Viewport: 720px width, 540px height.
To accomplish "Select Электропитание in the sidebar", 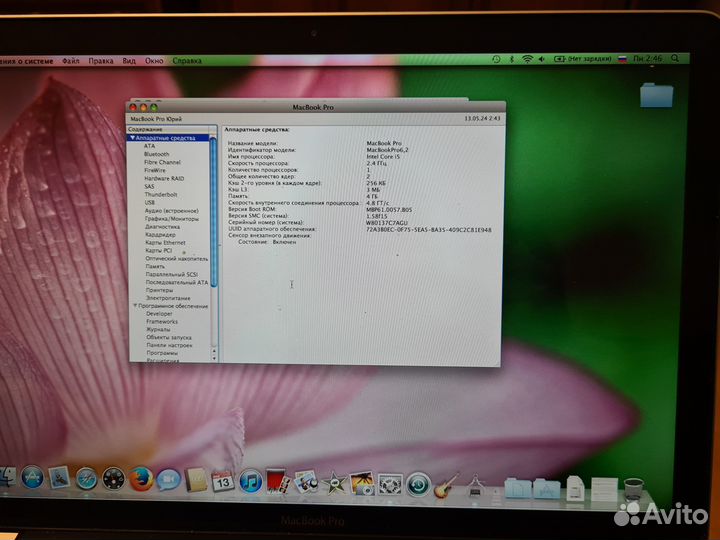I will (168, 298).
